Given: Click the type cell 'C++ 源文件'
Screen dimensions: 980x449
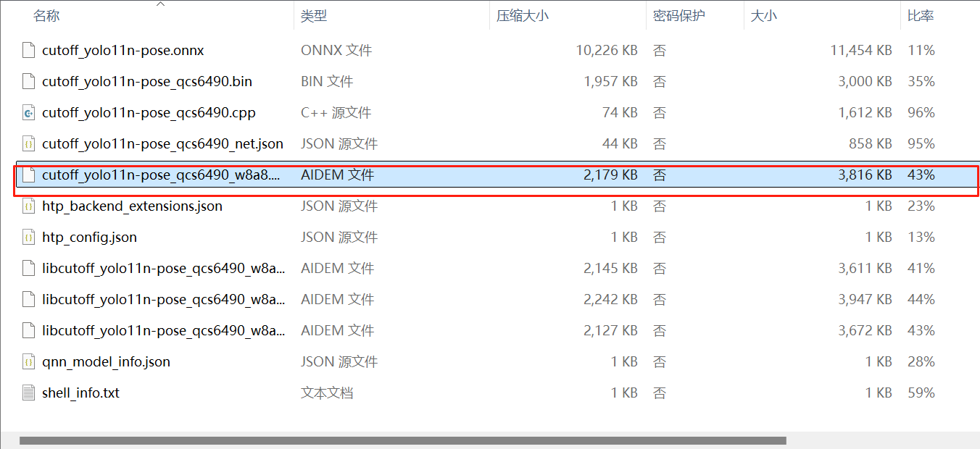Looking at the screenshot, I should [336, 113].
